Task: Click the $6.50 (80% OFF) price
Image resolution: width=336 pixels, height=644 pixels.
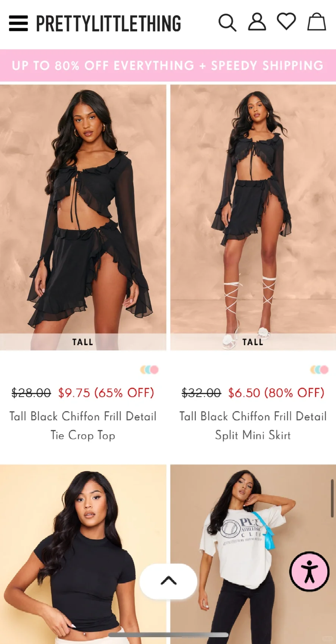Action: coord(277,393)
